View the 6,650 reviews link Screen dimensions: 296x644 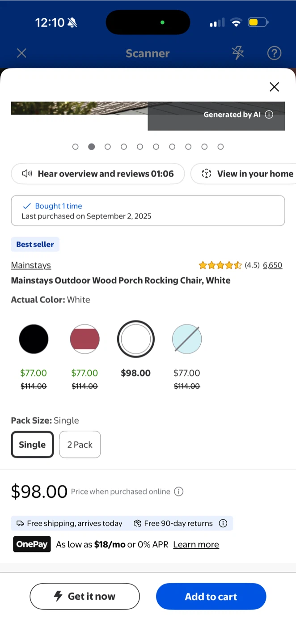coord(272,265)
